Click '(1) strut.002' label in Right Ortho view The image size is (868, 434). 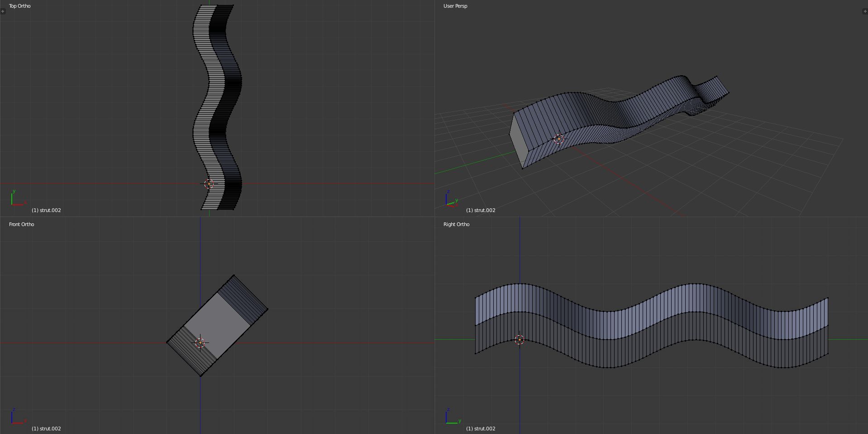pyautogui.click(x=481, y=429)
